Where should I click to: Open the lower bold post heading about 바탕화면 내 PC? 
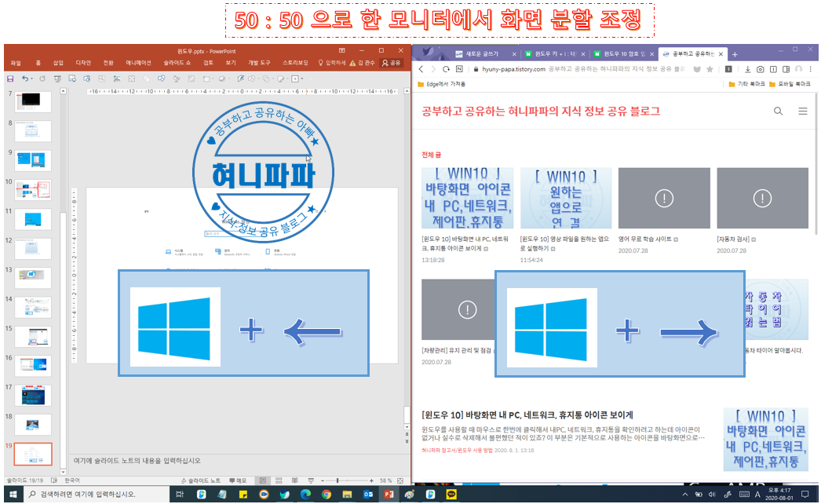point(527,415)
